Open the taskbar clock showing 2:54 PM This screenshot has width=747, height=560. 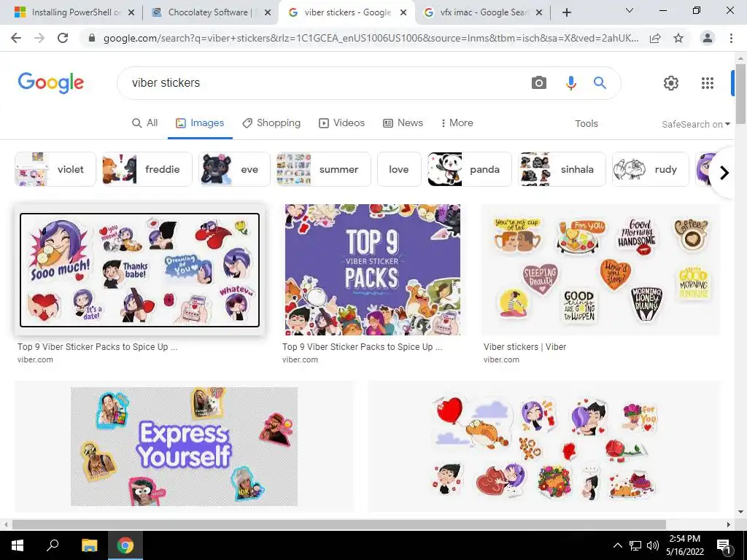(x=684, y=545)
